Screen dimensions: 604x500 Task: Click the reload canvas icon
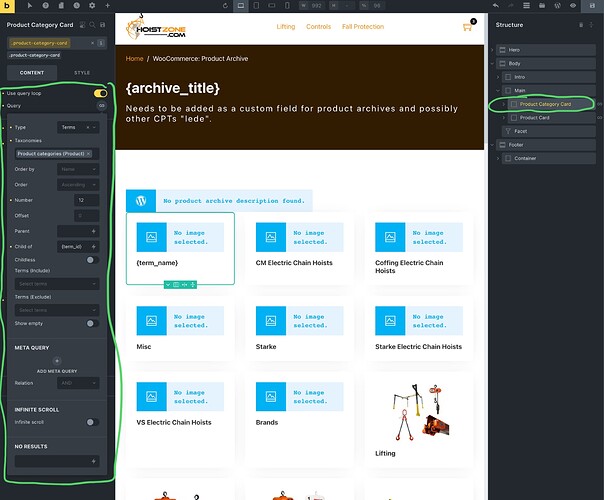click(x=225, y=5)
